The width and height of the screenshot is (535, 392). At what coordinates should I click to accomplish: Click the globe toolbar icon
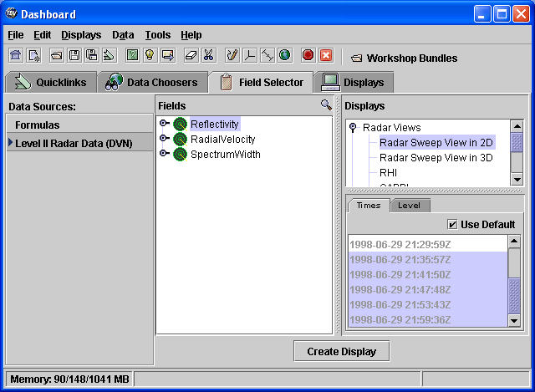(x=284, y=55)
